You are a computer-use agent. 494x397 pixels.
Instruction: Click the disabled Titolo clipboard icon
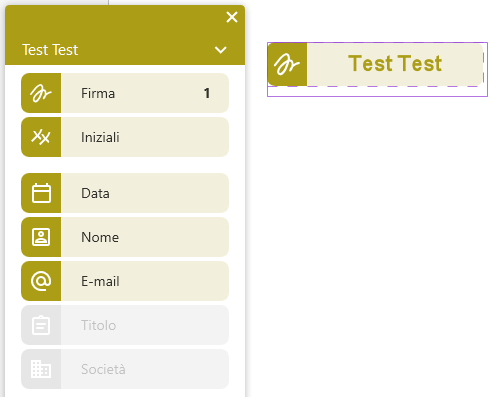(41, 325)
